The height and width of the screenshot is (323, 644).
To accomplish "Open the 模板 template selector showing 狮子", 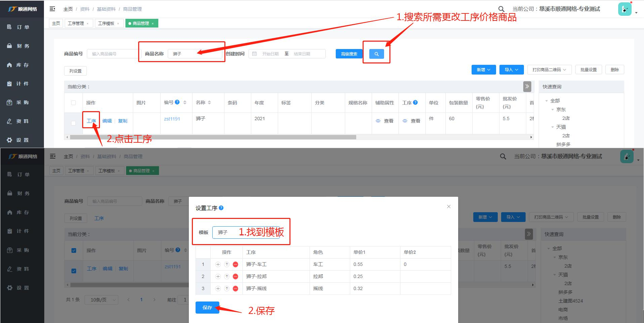I will (246, 232).
